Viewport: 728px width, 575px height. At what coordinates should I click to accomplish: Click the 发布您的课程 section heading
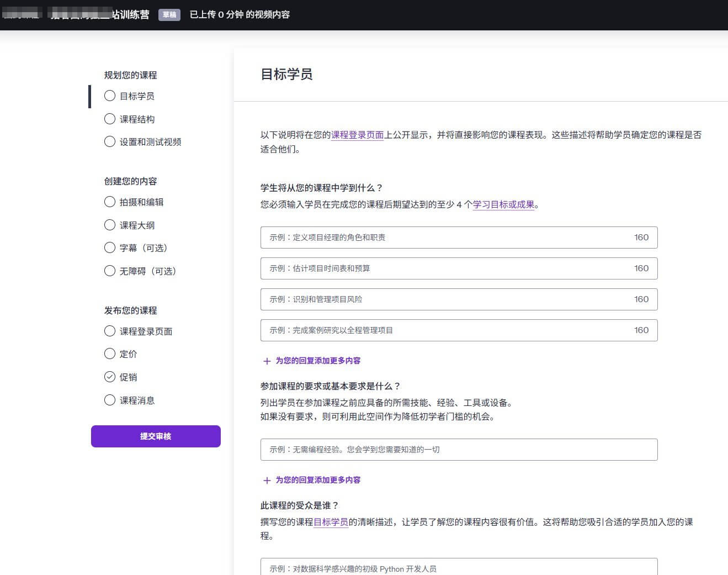click(x=131, y=310)
